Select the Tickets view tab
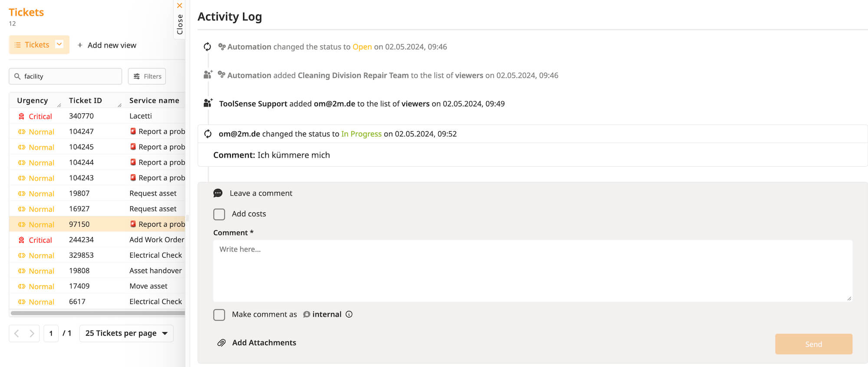The height and width of the screenshot is (367, 868). (39, 45)
